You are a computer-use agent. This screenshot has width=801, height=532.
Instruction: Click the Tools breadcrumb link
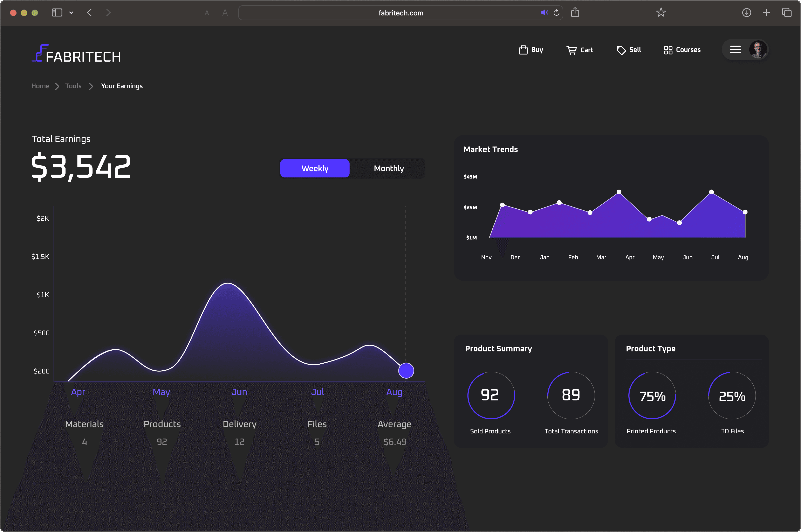click(73, 86)
